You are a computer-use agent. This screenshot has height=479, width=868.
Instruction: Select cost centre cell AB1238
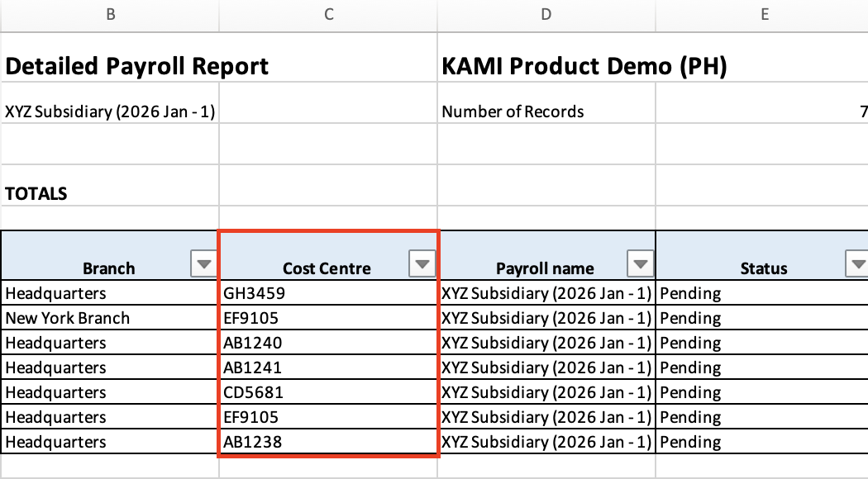tap(328, 441)
